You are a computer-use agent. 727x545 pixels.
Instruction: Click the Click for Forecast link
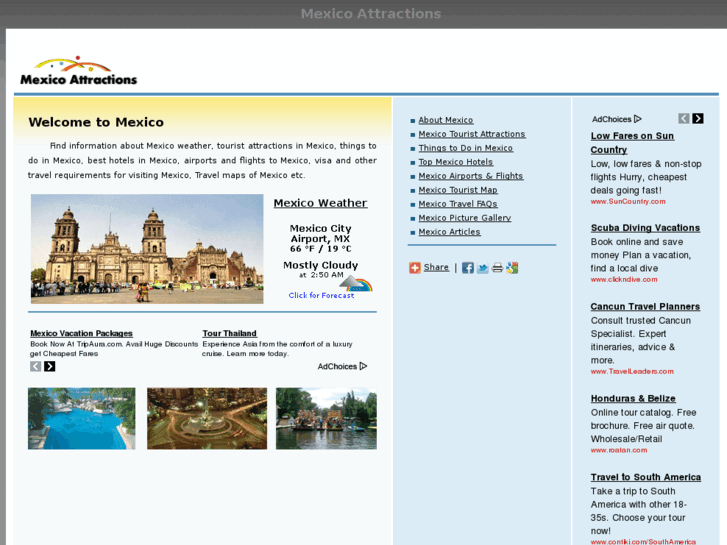(x=321, y=295)
